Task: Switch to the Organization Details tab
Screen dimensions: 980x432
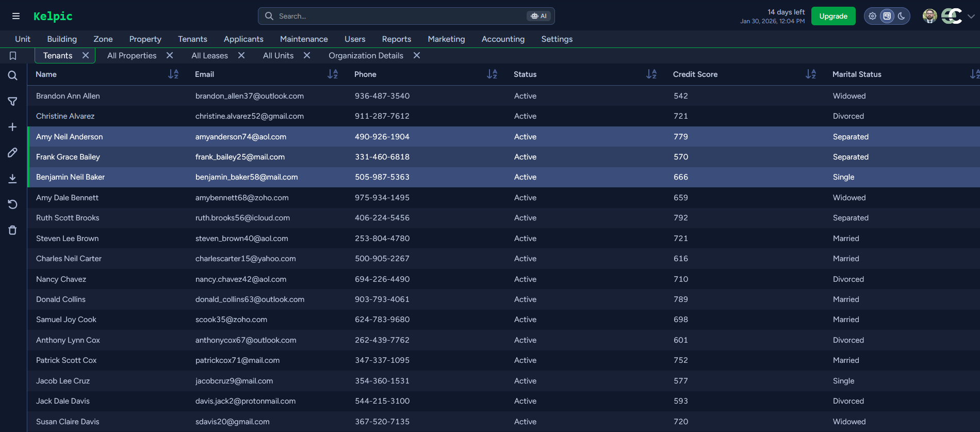Action: tap(366, 56)
